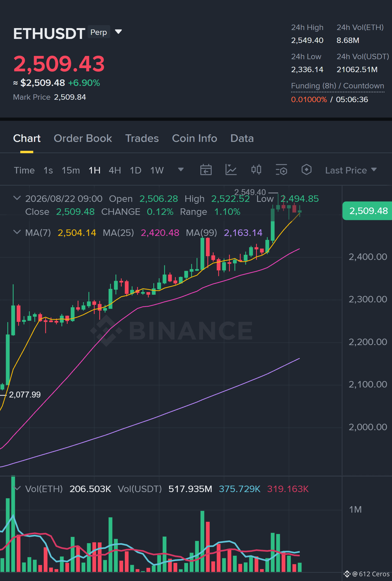The height and width of the screenshot is (581, 392).
Task: Tap the Vol(USDT) 517.935M value
Action: (190, 489)
